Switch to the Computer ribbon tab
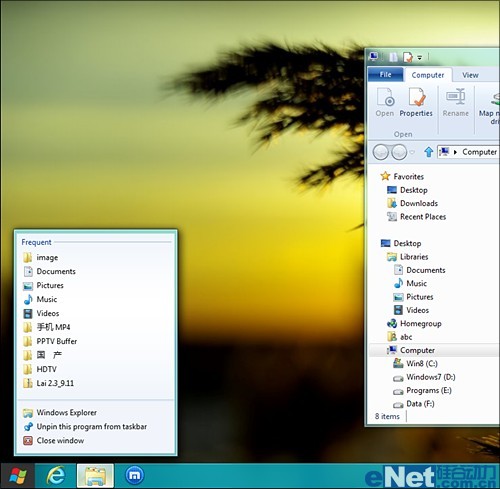Screen dimensions: 500x489 (428, 75)
